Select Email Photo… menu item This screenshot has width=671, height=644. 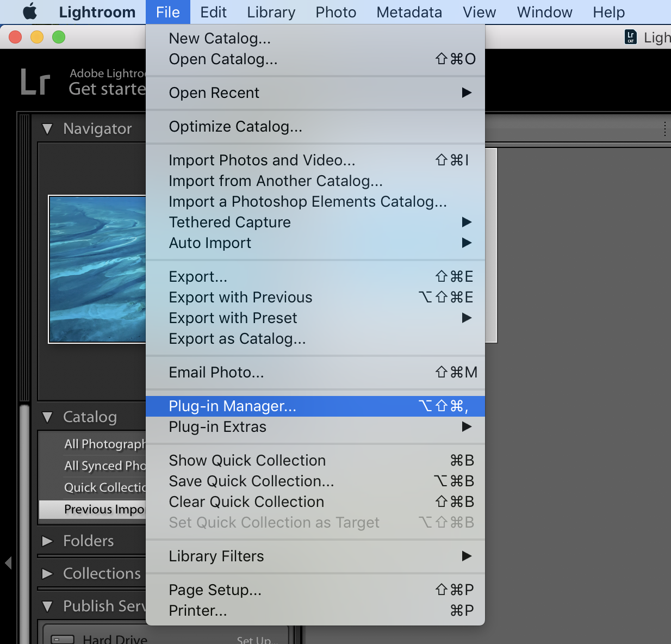(315, 373)
